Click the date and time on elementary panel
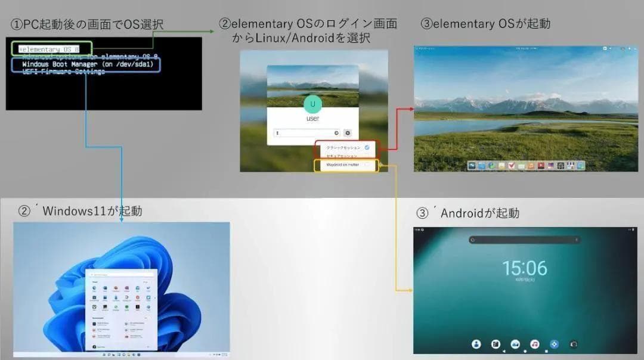 (x=527, y=48)
